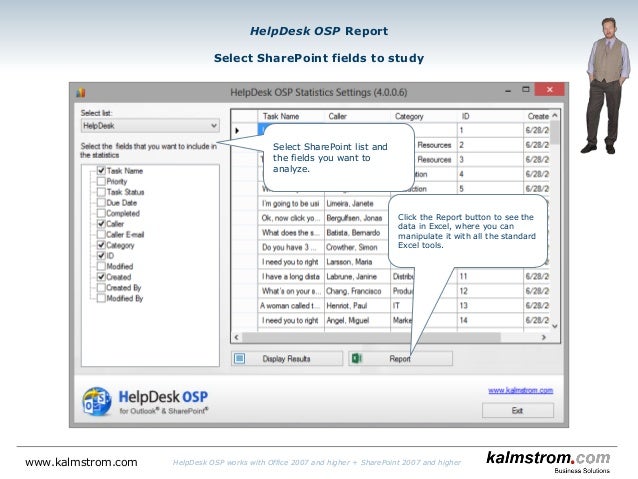The width and height of the screenshot is (638, 479).
Task: Select the 'Crowther, Simon' caller cell
Action: [357, 247]
